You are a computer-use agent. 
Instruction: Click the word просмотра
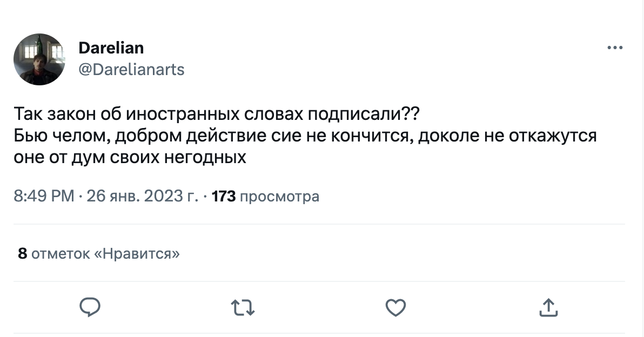[x=279, y=197]
